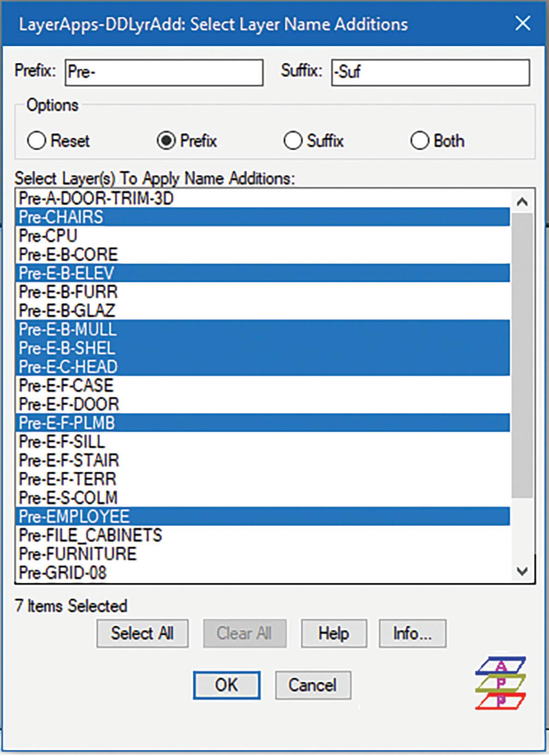This screenshot has width=549, height=756.
Task: Click the layer list scroll up arrow
Action: click(522, 202)
